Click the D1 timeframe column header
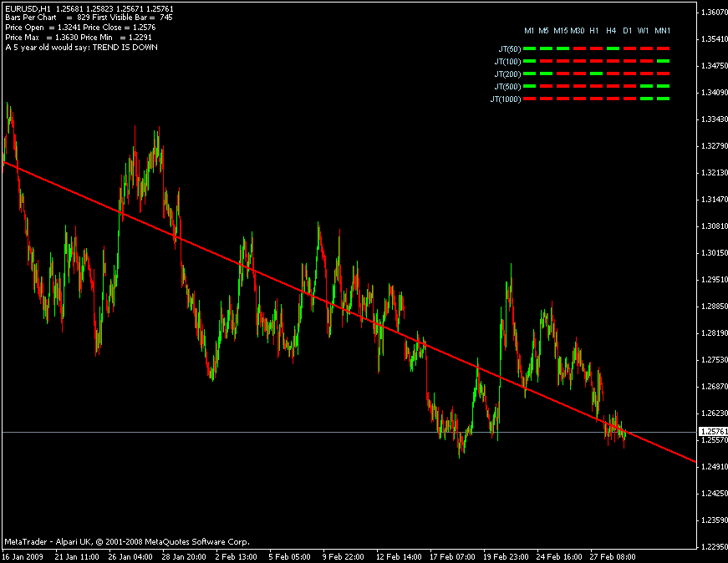Screen dimensions: 728x563 pyautogui.click(x=627, y=31)
